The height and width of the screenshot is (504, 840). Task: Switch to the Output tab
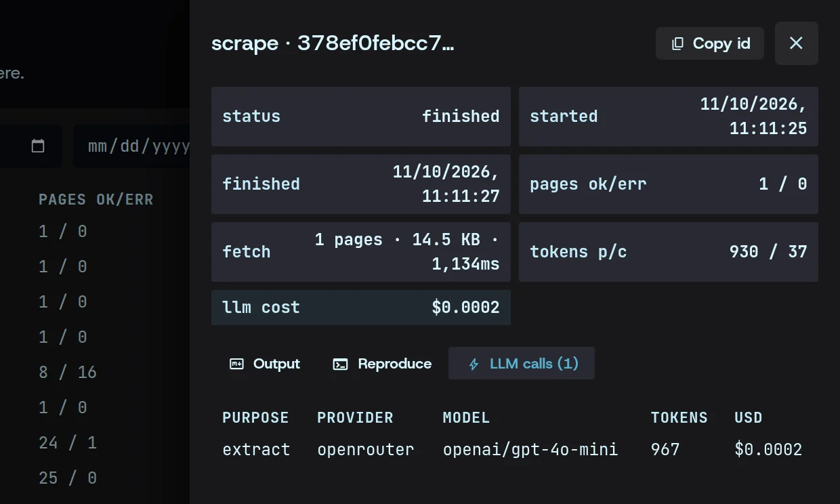265,364
